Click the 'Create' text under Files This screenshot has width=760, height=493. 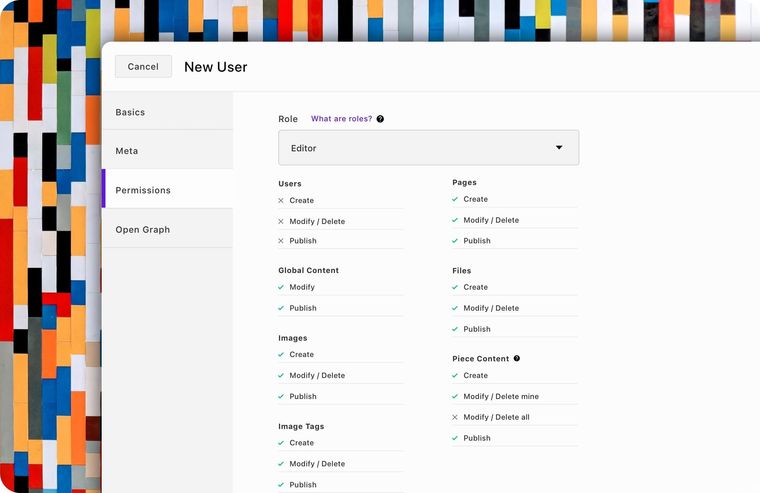pyautogui.click(x=475, y=287)
